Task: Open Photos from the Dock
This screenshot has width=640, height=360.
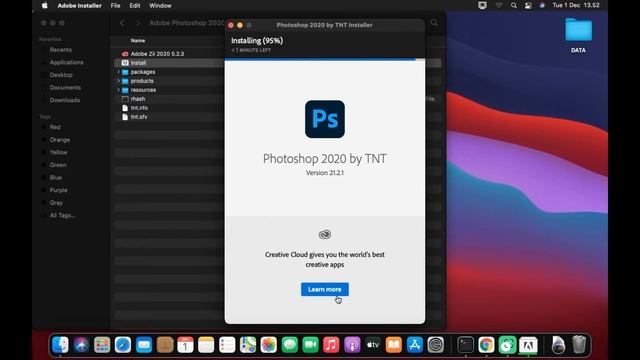Action: coord(269,345)
